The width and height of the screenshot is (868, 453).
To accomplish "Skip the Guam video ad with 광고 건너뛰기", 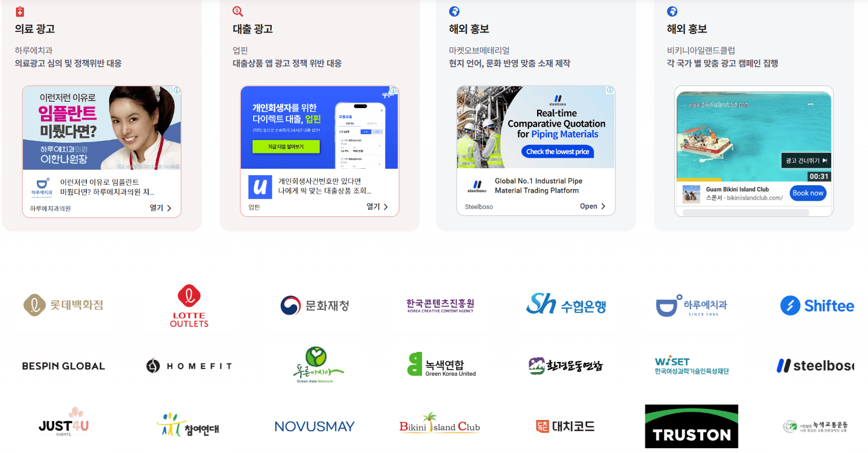I will [806, 160].
